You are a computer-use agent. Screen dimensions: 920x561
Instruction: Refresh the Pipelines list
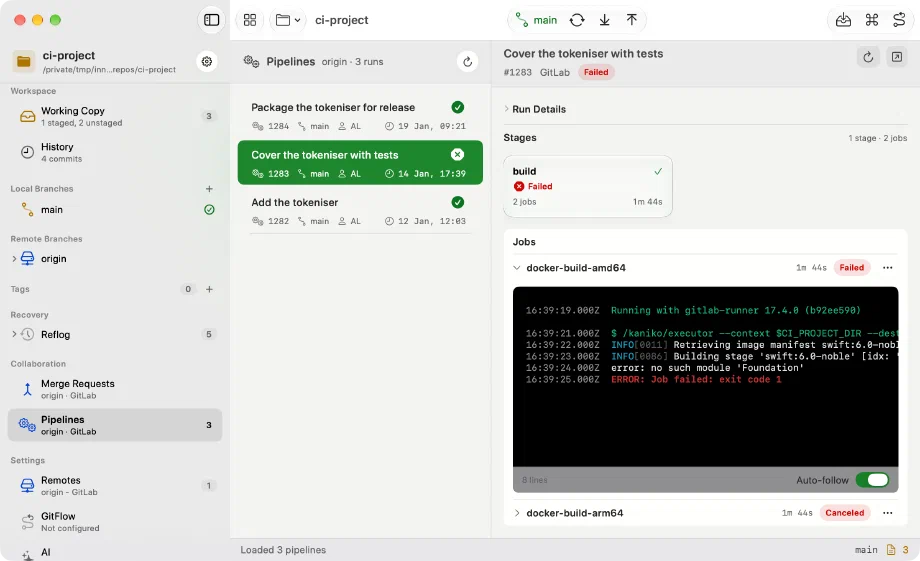(467, 61)
